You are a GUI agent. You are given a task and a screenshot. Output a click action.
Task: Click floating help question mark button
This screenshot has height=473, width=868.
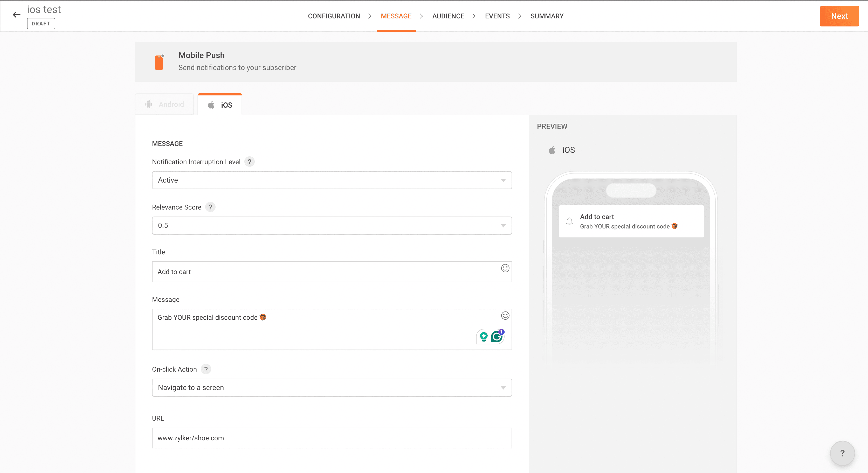[842, 453]
